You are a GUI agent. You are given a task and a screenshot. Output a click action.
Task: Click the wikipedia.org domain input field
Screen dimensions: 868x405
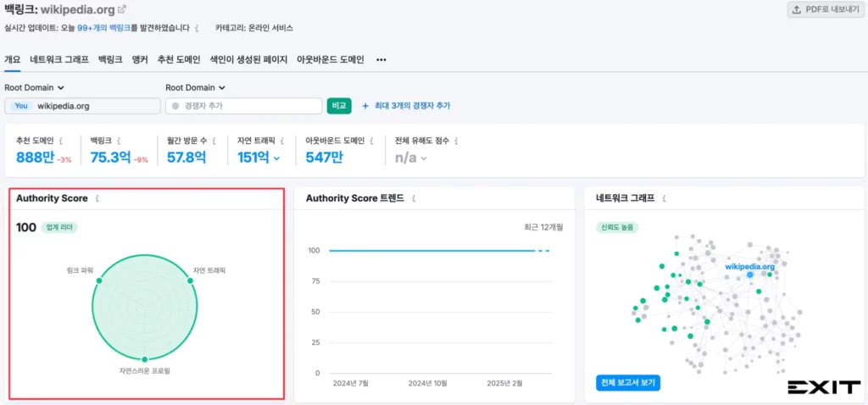click(x=82, y=106)
